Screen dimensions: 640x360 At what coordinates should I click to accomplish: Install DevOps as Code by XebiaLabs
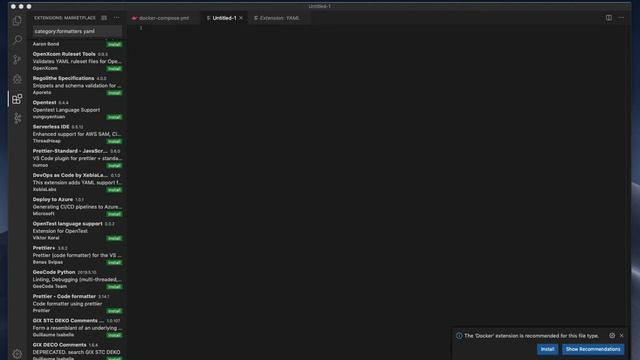tap(114, 190)
